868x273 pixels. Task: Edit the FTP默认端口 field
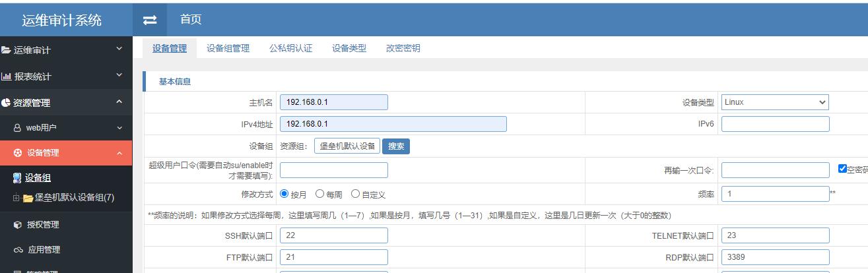334,257
